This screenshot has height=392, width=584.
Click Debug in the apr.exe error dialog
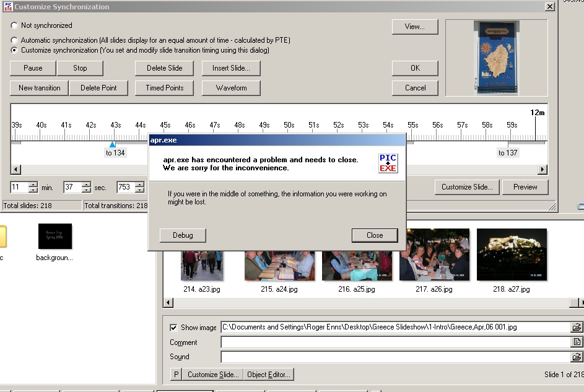[x=183, y=235]
